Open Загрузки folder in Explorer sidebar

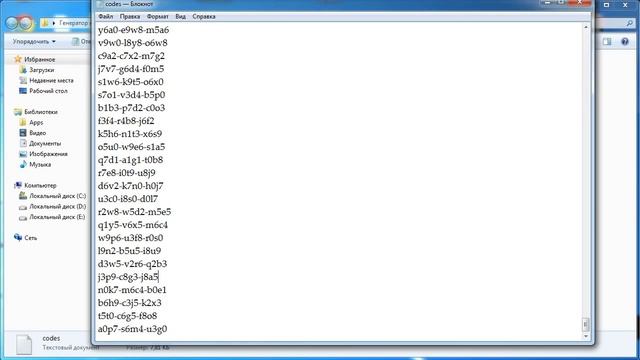pos(42,70)
